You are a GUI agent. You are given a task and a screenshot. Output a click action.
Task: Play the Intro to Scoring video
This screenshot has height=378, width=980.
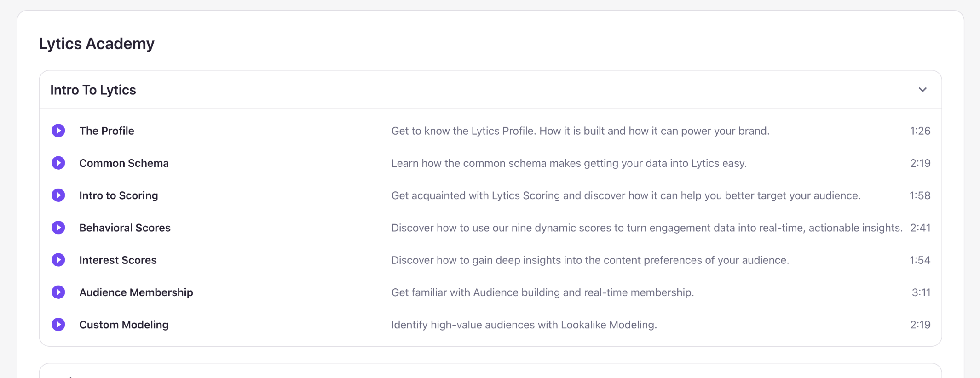[x=58, y=195]
